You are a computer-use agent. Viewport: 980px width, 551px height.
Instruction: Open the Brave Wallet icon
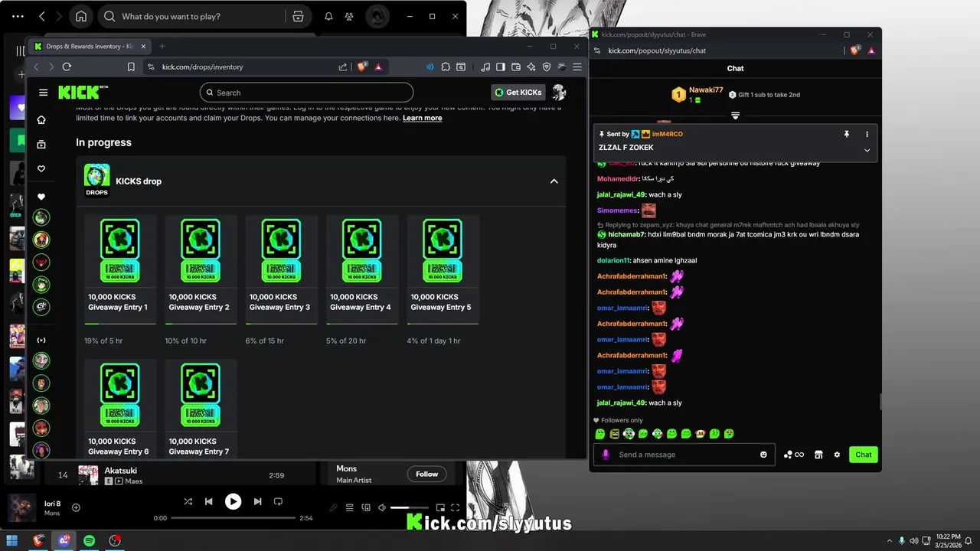coord(516,67)
